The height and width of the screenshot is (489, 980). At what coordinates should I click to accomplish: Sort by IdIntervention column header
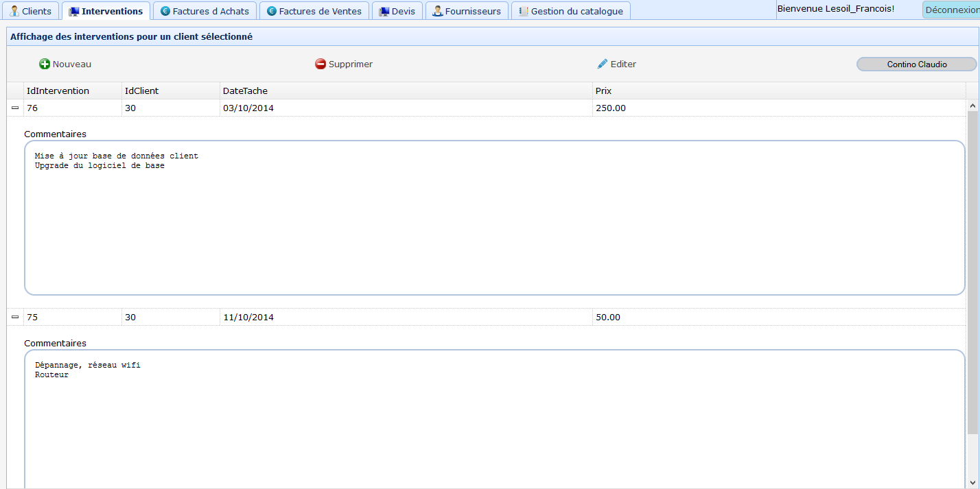73,91
